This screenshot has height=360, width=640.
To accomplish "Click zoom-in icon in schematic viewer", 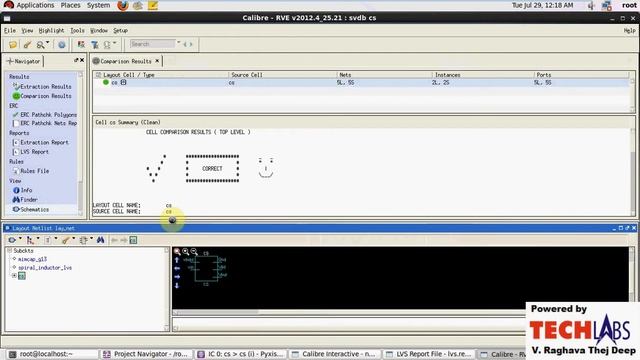I will click(186, 252).
